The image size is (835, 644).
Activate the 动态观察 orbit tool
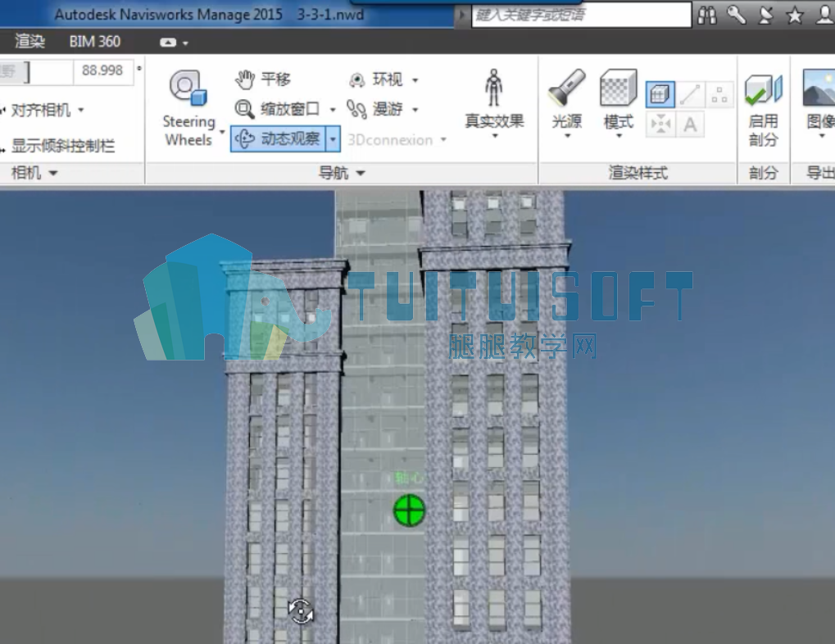(x=278, y=139)
